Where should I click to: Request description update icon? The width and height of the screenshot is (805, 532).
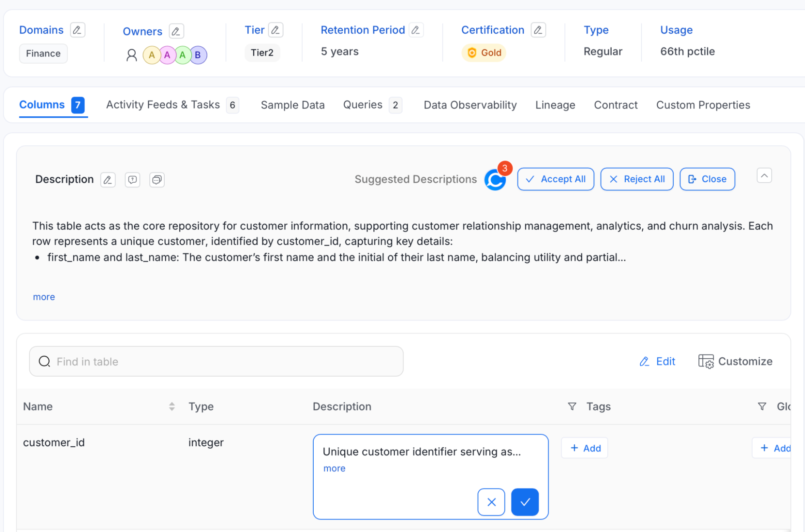(x=132, y=179)
